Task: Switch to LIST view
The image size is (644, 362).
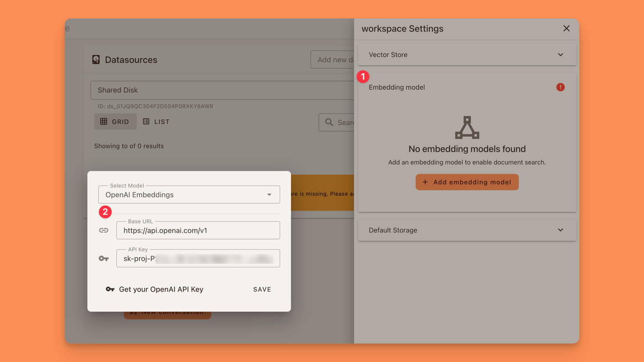Action: tap(156, 122)
